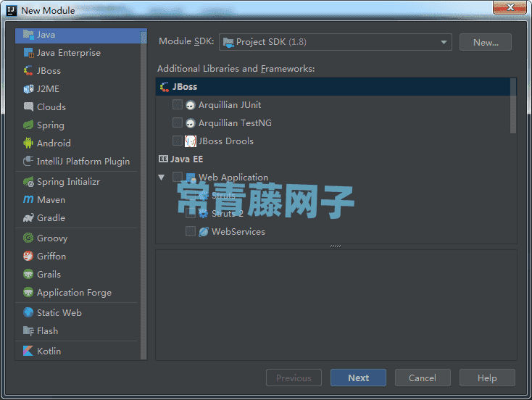Screen dimensions: 532x400
Task: Click the WebServices icon
Action: click(x=203, y=232)
